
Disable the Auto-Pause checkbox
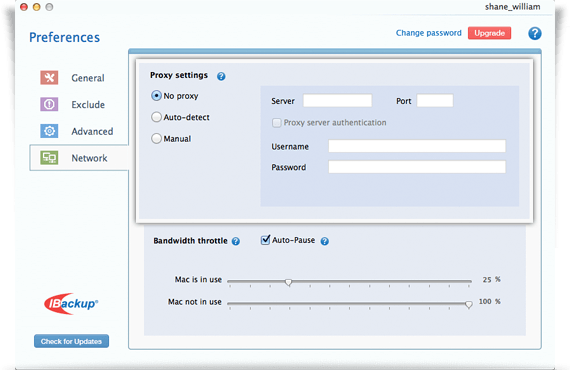tap(265, 240)
